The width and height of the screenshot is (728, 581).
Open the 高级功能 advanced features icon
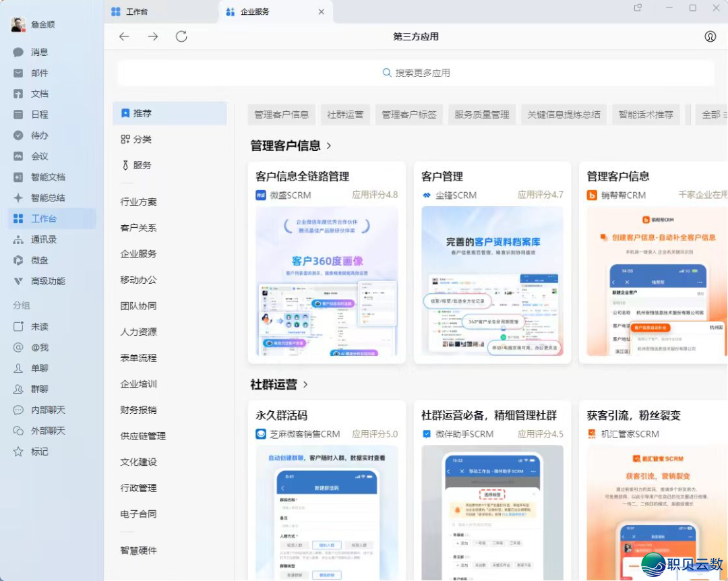point(18,281)
